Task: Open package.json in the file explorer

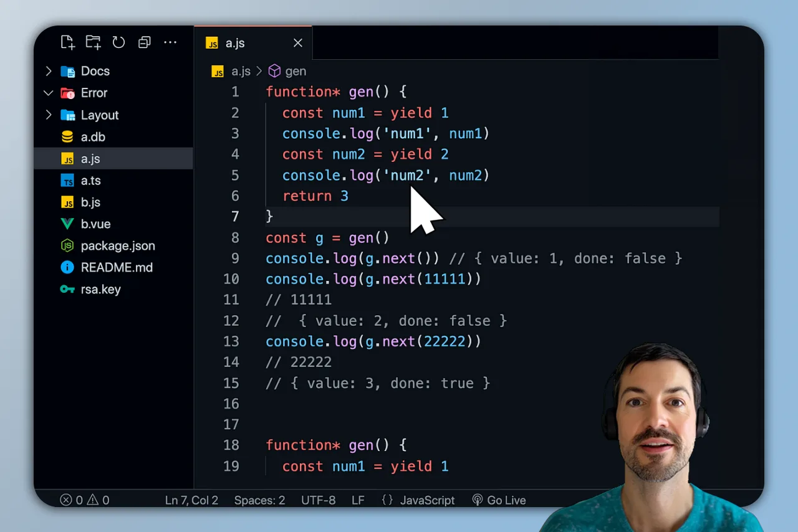Action: click(x=117, y=245)
